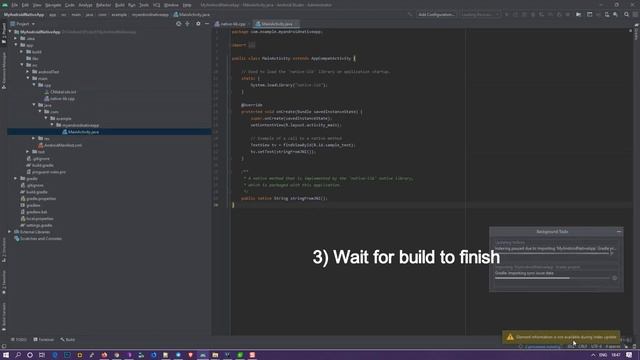
Task: Expand the folded import statement
Action: click(x=252, y=45)
